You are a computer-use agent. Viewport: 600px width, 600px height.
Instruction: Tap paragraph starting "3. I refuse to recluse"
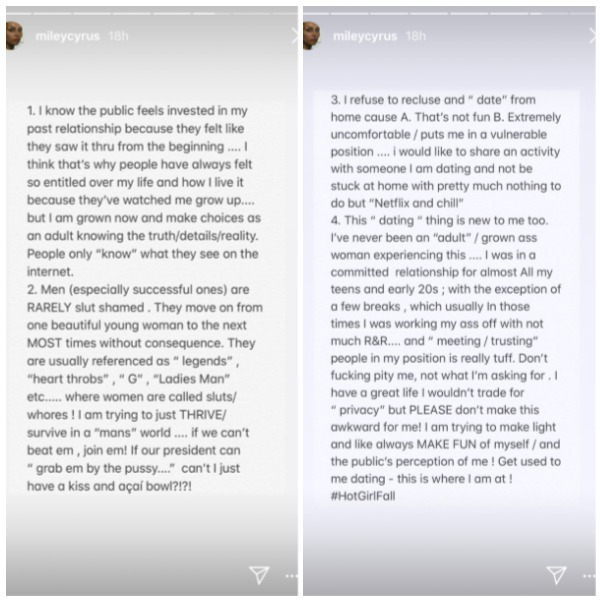(x=445, y=152)
